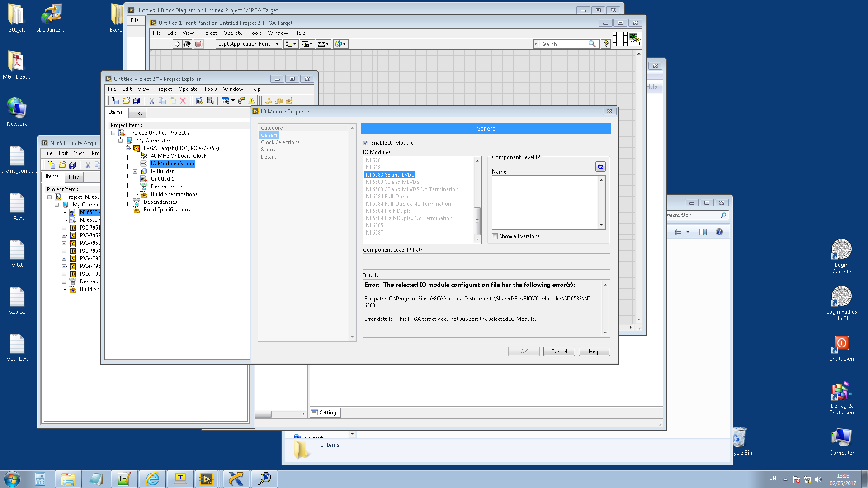Expand the PXI-7951 node in NI 6583 project
This screenshot has height=488, width=868.
click(x=64, y=228)
